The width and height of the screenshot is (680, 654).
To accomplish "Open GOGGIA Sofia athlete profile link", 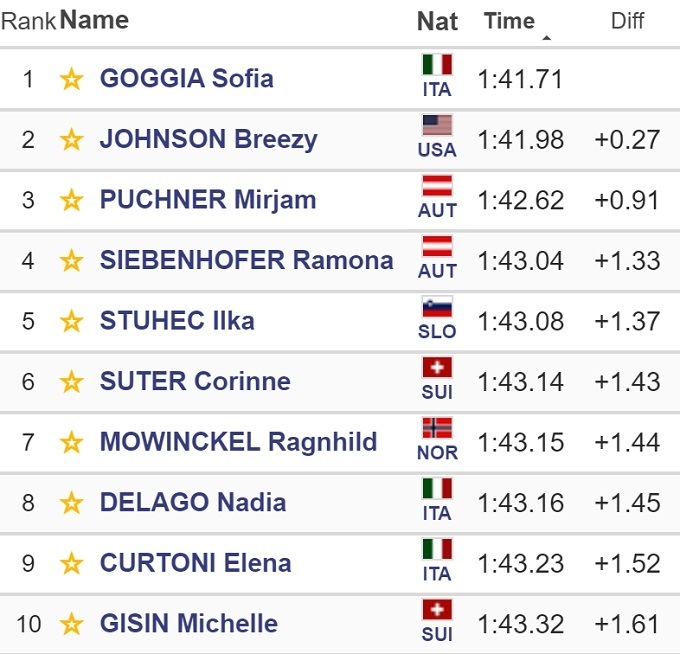I will click(x=186, y=79).
